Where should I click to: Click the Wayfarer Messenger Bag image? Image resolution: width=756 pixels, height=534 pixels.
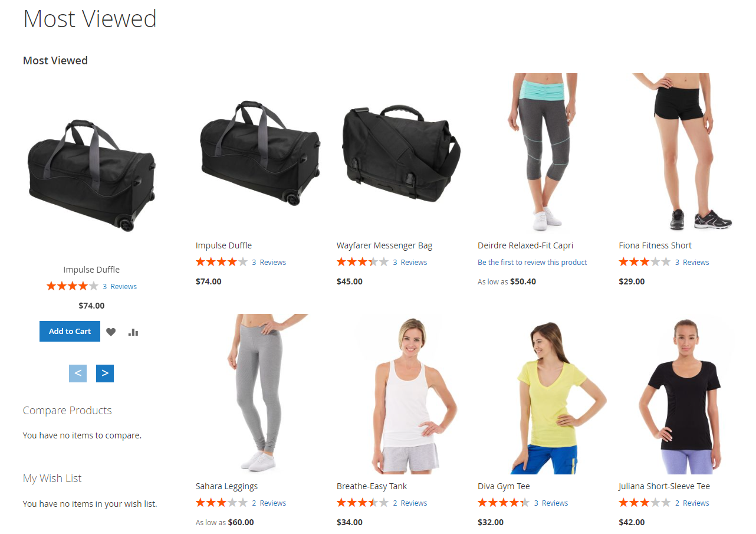(x=401, y=153)
